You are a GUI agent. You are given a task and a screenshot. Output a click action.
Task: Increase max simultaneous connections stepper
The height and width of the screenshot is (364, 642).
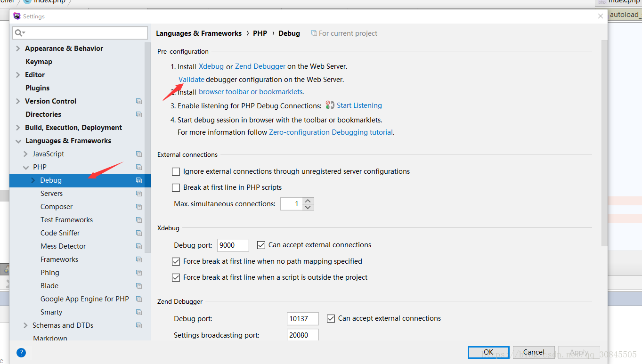(308, 201)
